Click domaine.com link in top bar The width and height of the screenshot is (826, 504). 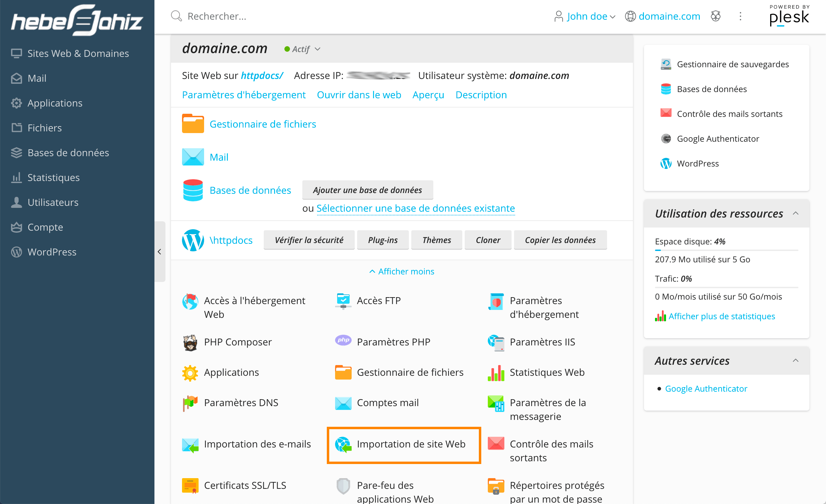click(x=669, y=16)
